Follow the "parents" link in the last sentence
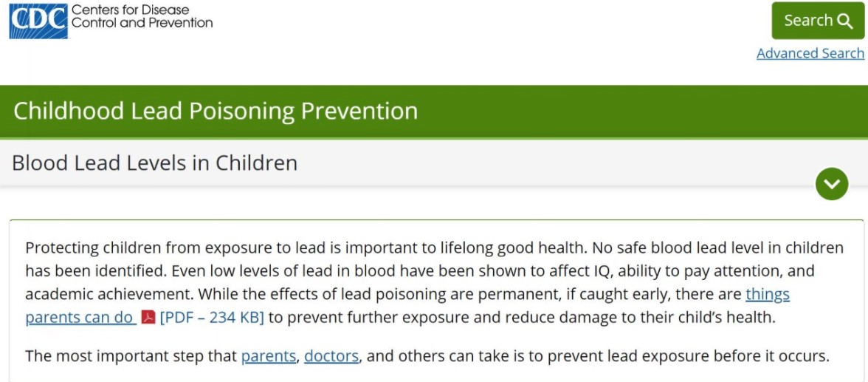This screenshot has height=382, width=868. tap(268, 356)
